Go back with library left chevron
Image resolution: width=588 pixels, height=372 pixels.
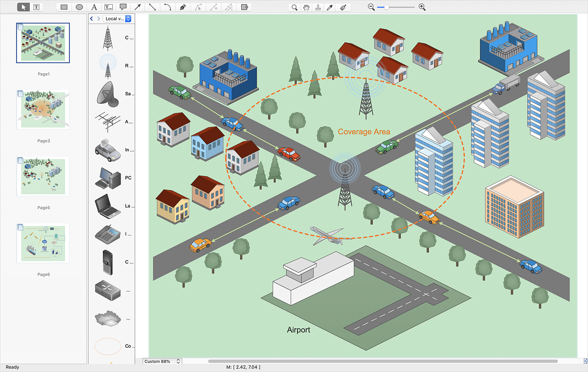(x=92, y=19)
